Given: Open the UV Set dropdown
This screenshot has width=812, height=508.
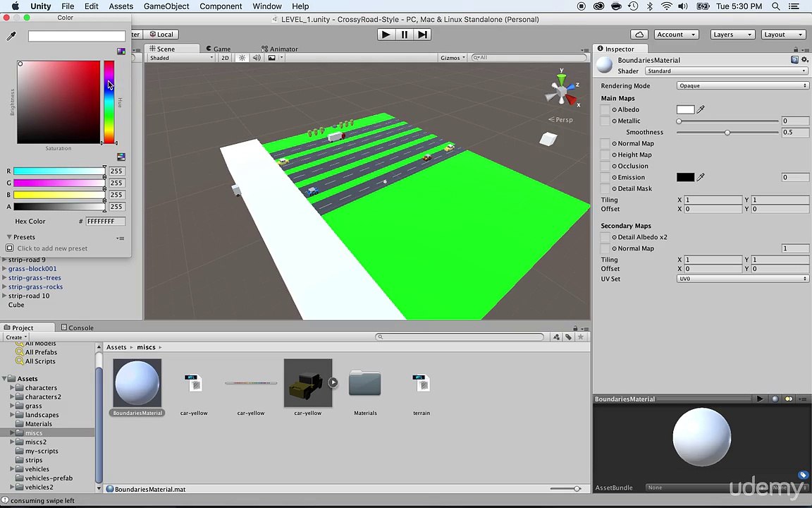Looking at the screenshot, I should [x=742, y=279].
